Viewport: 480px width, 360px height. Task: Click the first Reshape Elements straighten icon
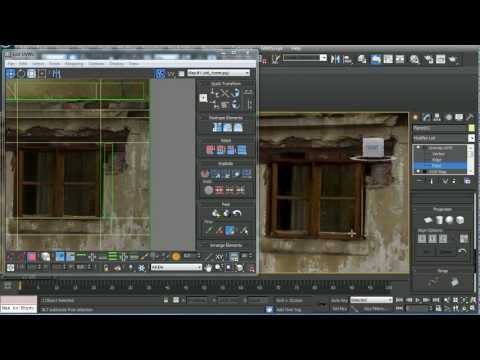click(217, 127)
